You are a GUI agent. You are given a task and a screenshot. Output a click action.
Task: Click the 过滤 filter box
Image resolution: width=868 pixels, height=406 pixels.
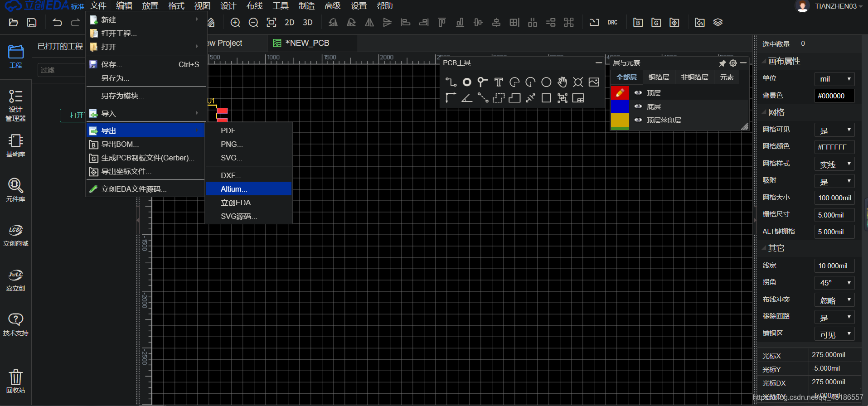pos(62,70)
